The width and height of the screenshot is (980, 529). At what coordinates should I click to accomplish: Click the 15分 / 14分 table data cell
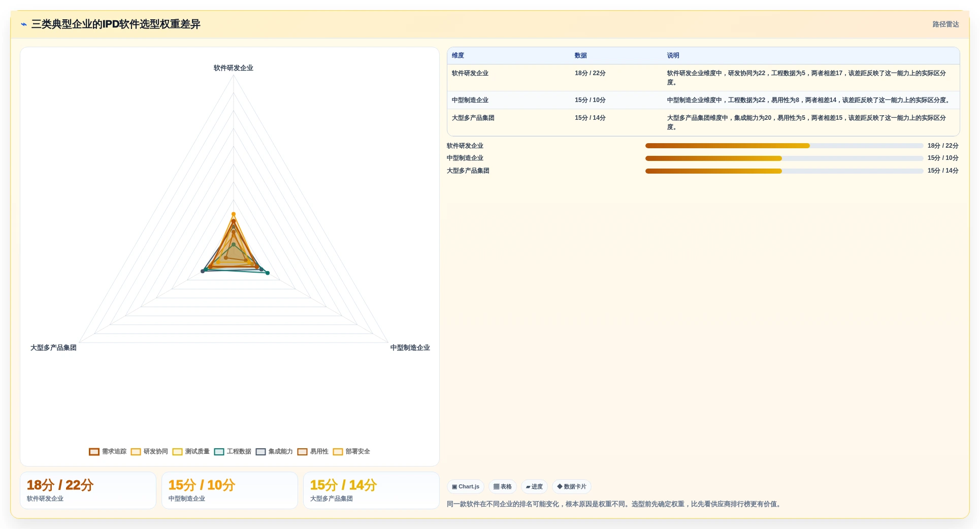pyautogui.click(x=590, y=118)
